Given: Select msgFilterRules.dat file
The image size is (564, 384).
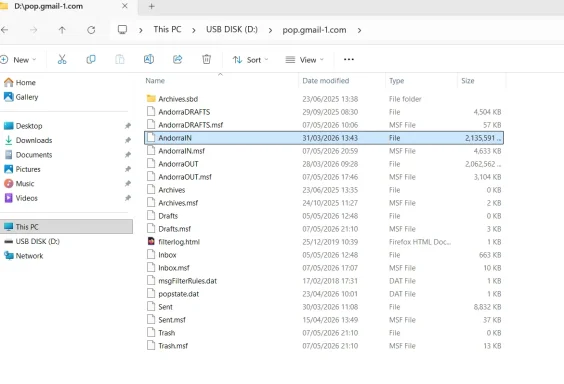Looking at the screenshot, I should coord(324,281).
